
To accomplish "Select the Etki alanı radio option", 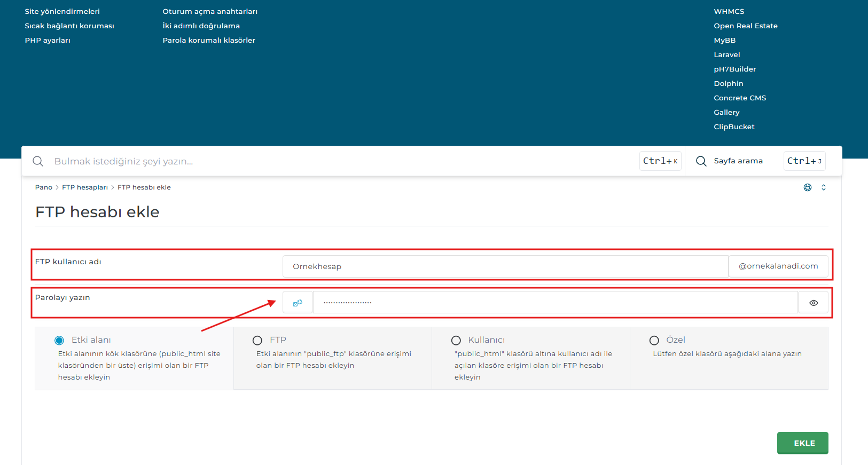I will [x=59, y=341].
